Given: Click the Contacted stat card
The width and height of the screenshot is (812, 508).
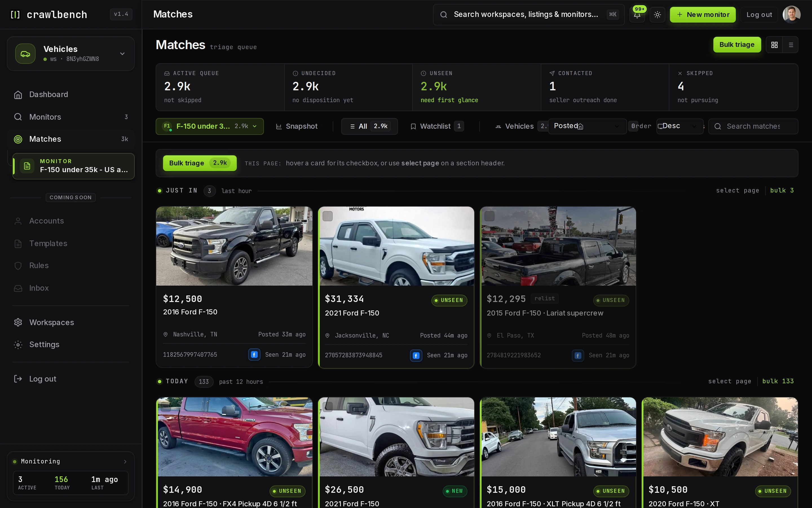Looking at the screenshot, I should (605, 87).
